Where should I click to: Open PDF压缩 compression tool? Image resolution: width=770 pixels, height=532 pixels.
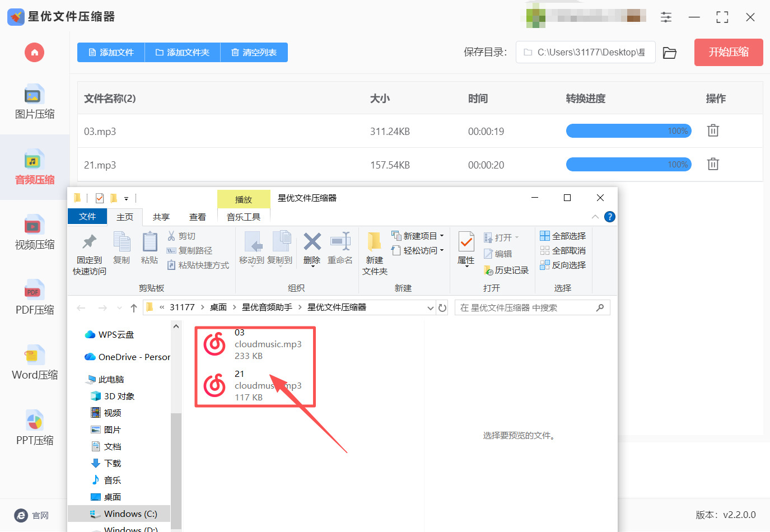coord(35,298)
